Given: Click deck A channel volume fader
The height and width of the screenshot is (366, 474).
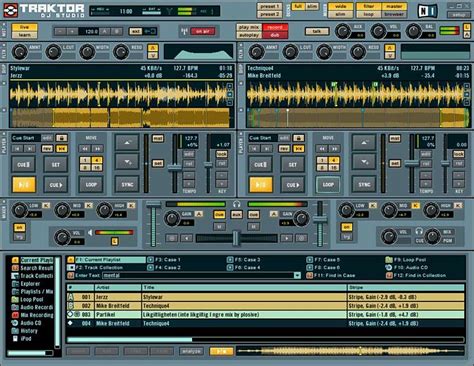Looking at the screenshot, I should click(x=153, y=205).
